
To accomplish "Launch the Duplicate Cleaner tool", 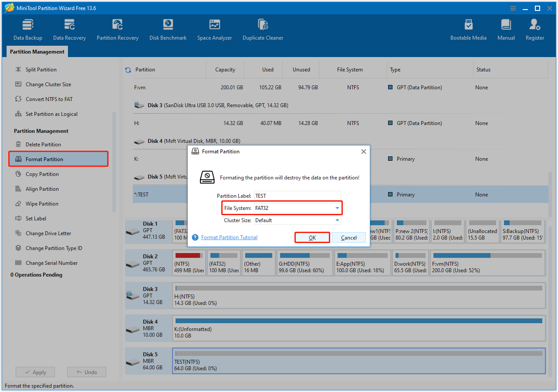I will pyautogui.click(x=263, y=30).
